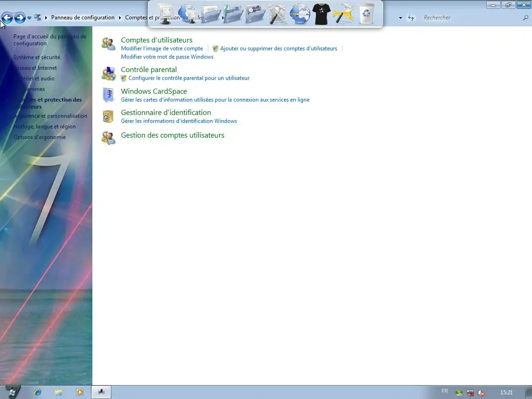The width and height of the screenshot is (532, 399).
Task: Click the Comptes d'utilisateurs category icon
Action: 109,44
